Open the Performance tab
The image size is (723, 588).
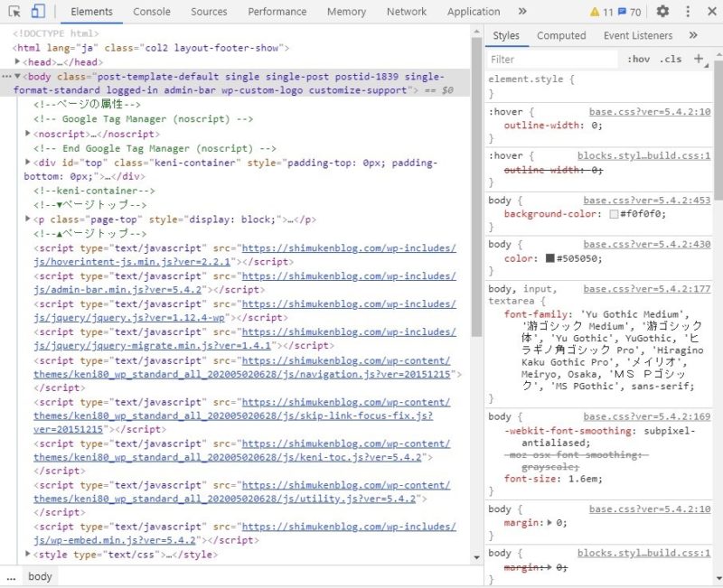277,12
